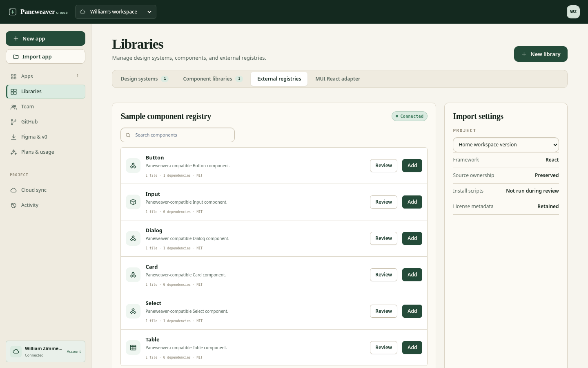Click the Connected status badge
588x368 pixels.
click(x=410, y=116)
